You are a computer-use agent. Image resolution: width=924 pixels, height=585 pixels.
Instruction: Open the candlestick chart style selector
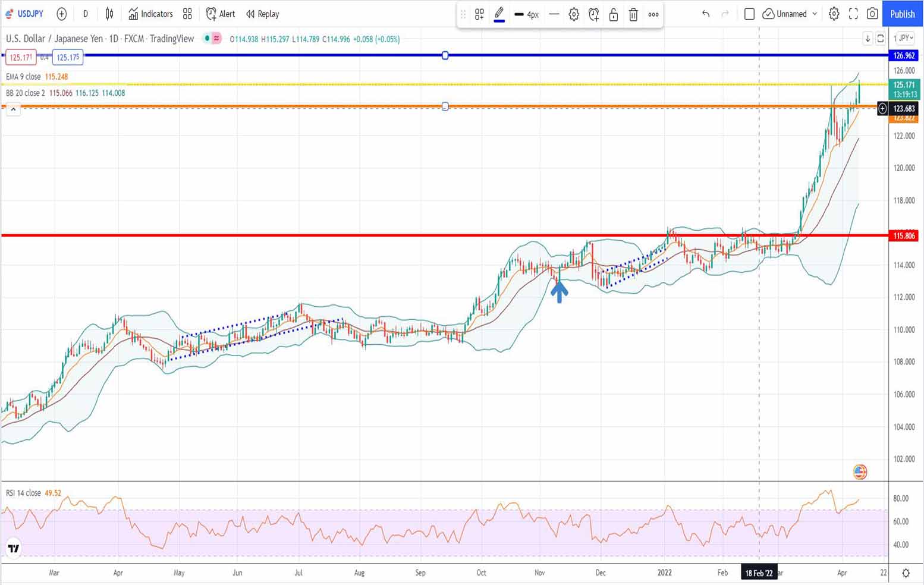(109, 14)
